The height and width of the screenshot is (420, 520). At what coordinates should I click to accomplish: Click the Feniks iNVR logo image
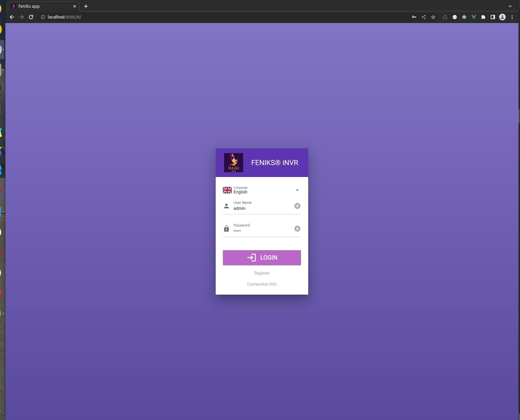coord(234,163)
